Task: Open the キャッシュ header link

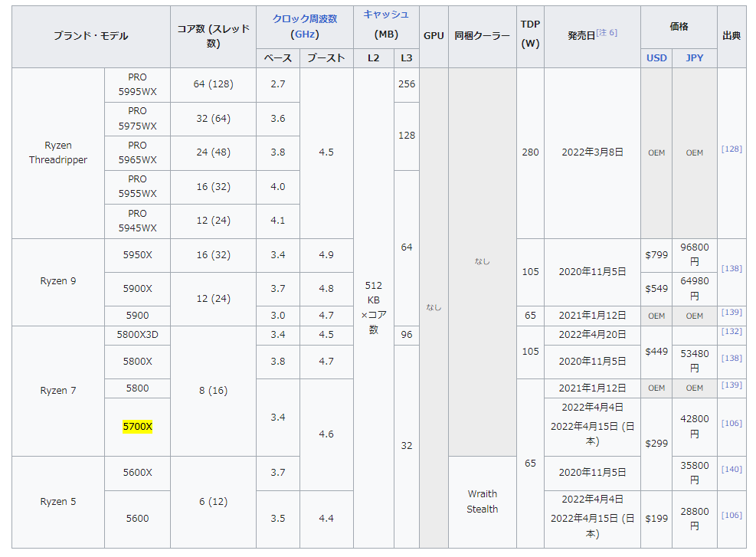Action: [386, 15]
